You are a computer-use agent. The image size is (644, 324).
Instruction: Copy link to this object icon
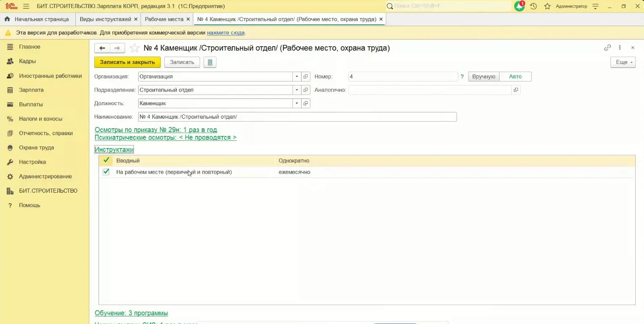coord(607,48)
